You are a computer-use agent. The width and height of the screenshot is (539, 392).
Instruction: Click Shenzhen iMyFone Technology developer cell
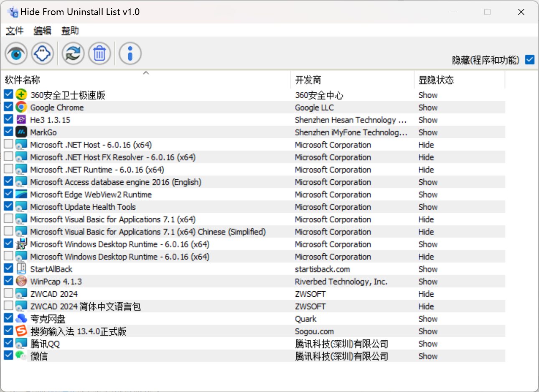[x=351, y=132]
